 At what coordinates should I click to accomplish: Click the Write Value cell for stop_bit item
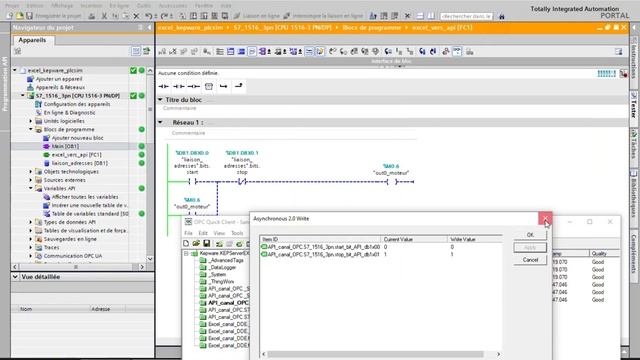click(x=475, y=254)
